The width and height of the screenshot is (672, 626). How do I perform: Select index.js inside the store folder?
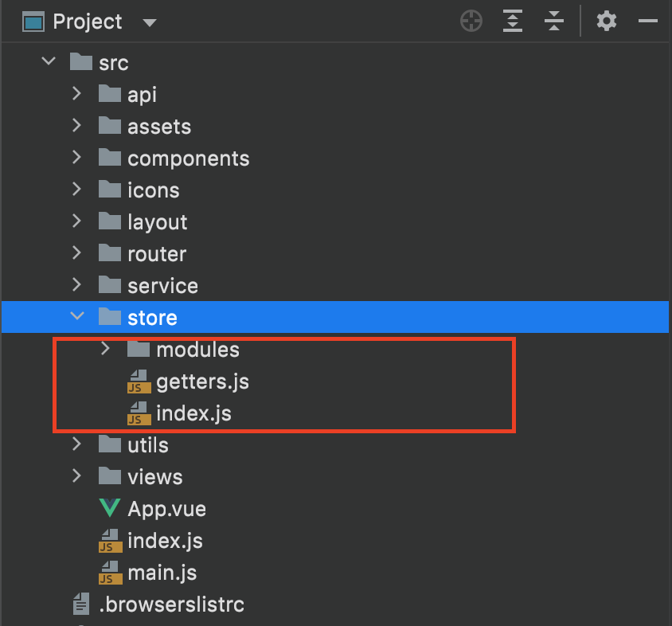coord(193,413)
